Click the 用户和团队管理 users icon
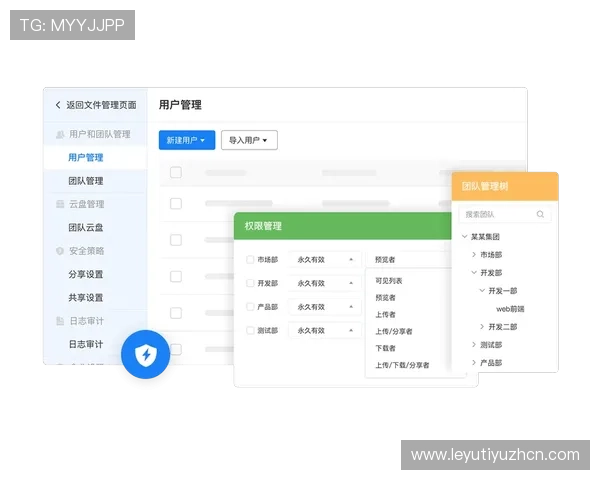The height and width of the screenshot is (480, 600). tap(60, 134)
